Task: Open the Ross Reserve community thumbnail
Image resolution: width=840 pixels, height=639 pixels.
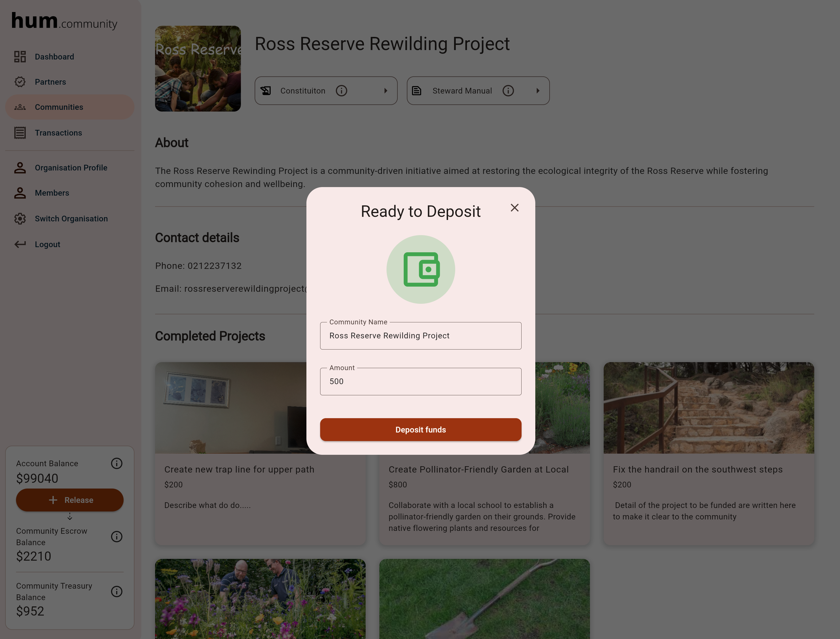Action: tap(197, 68)
